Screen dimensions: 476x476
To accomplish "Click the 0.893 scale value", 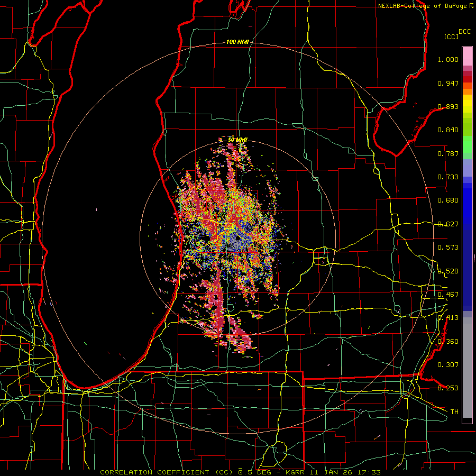I will (x=448, y=106).
